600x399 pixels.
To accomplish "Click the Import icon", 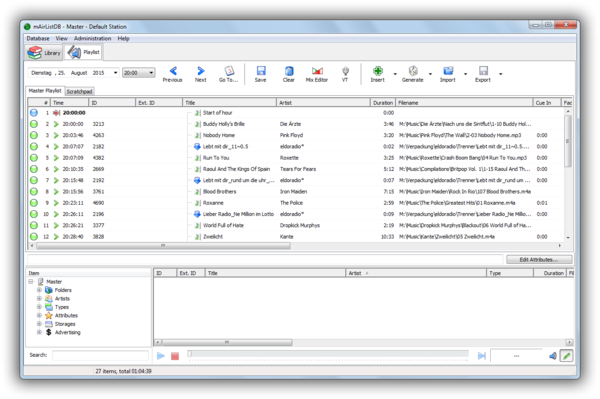I will (x=448, y=71).
